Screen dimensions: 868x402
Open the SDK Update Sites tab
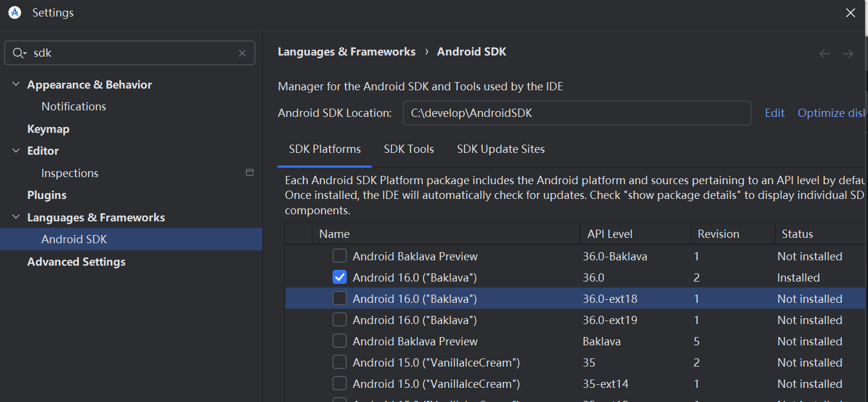pos(501,149)
